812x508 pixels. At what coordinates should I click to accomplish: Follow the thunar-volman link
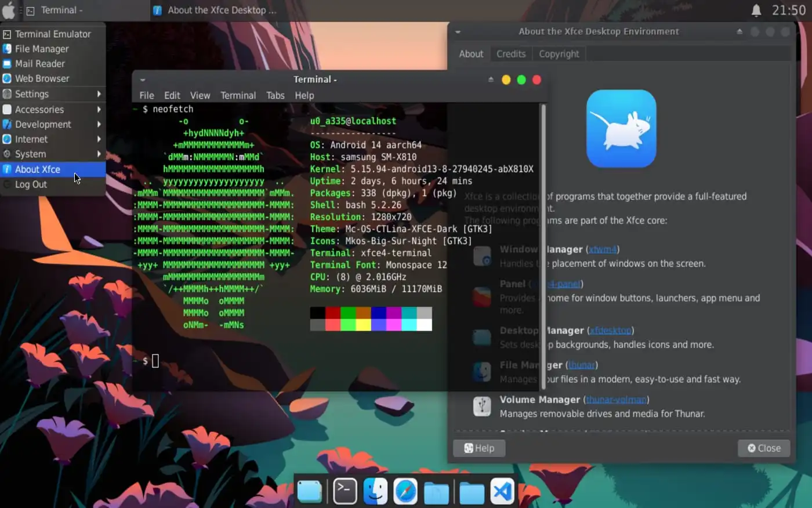[616, 400]
